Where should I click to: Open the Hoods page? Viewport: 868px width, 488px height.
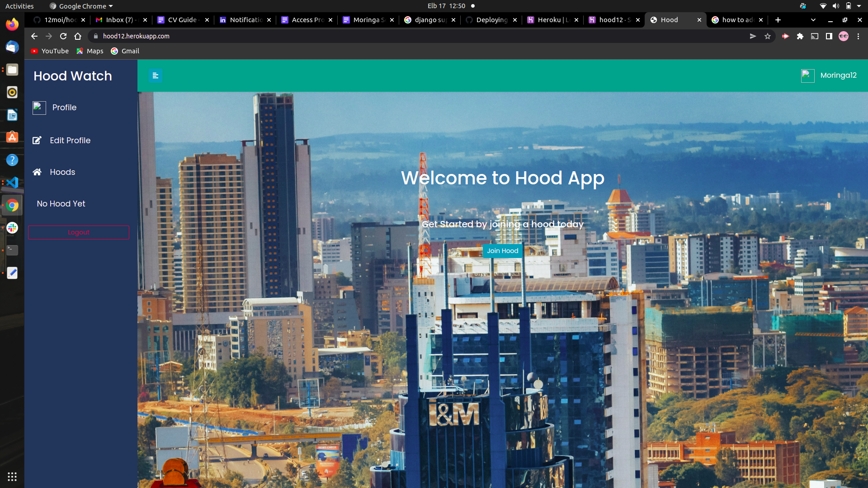62,172
